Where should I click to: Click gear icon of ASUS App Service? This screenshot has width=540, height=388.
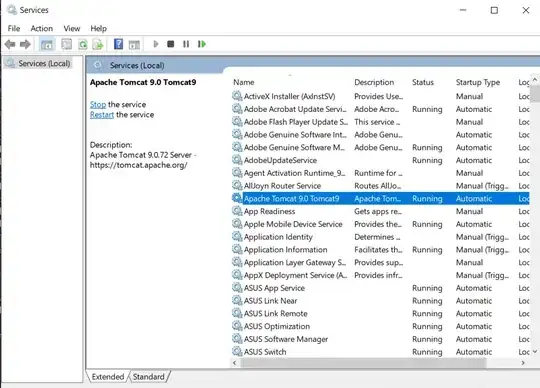(237, 288)
